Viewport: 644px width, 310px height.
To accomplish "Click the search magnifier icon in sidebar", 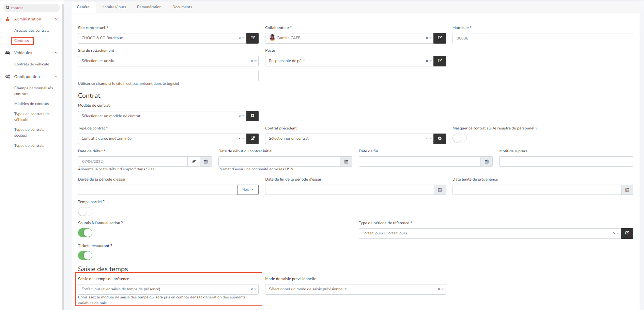I will 8,8.
